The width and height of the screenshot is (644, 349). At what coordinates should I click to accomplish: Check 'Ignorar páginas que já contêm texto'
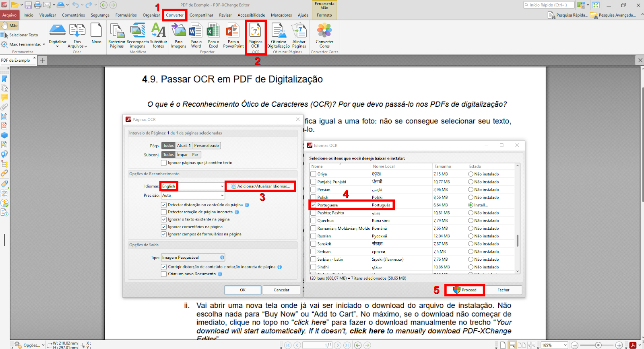pyautogui.click(x=164, y=163)
